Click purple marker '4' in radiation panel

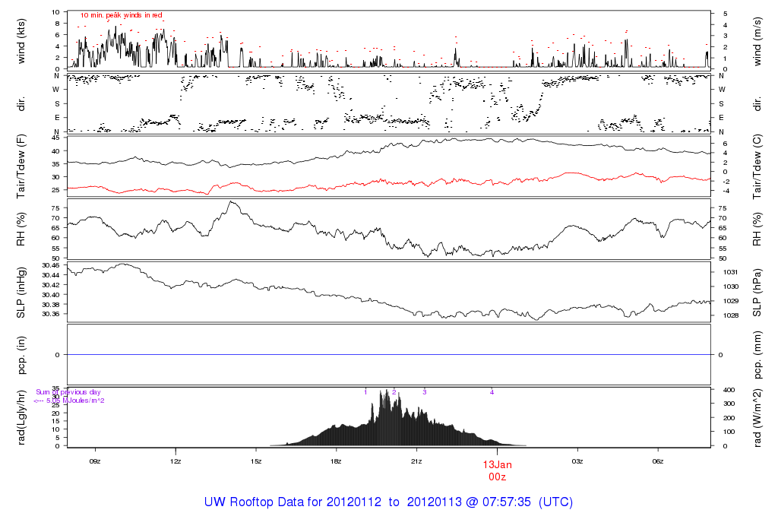point(492,392)
